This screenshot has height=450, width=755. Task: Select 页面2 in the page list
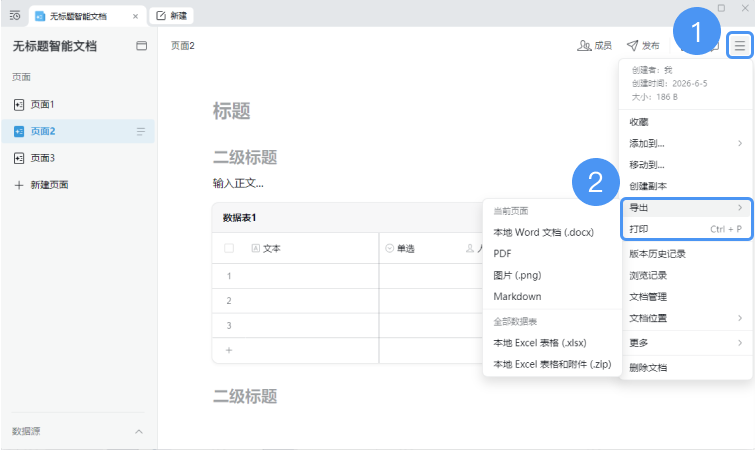78,131
